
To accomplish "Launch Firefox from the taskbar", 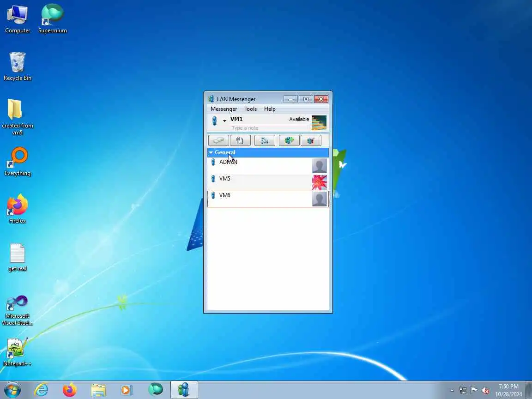I will 70,390.
